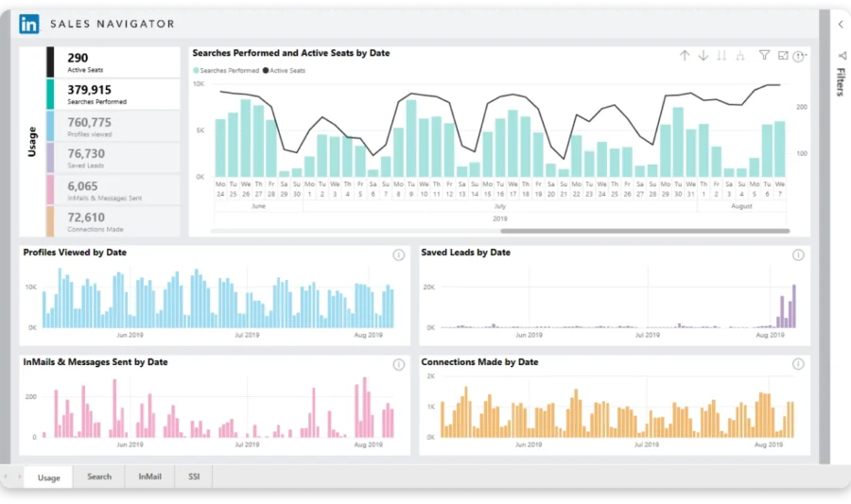Viewport: 851px width, 504px height.
Task: Open info icon on Connections Made chart
Action: pyautogui.click(x=798, y=364)
